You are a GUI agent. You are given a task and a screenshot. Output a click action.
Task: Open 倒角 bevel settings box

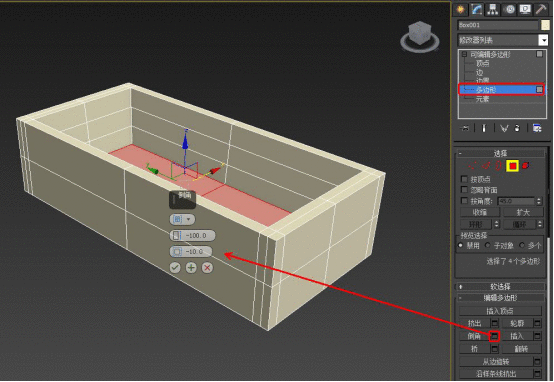point(495,336)
